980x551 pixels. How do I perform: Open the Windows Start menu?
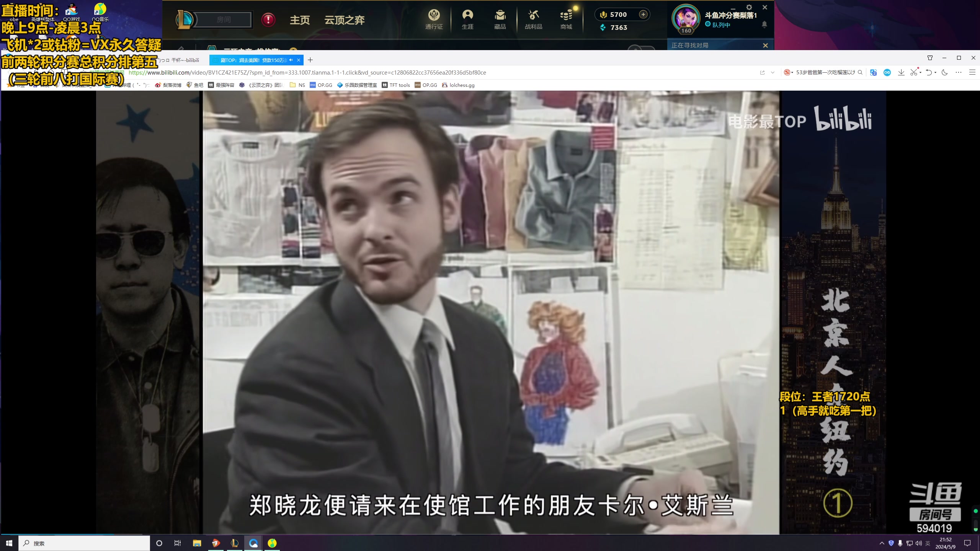click(x=9, y=543)
